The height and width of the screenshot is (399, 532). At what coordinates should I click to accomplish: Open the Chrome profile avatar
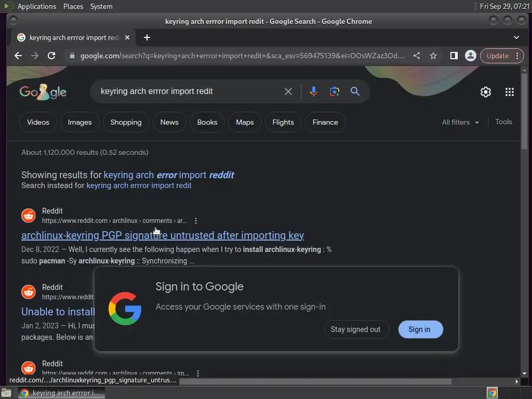click(x=471, y=56)
